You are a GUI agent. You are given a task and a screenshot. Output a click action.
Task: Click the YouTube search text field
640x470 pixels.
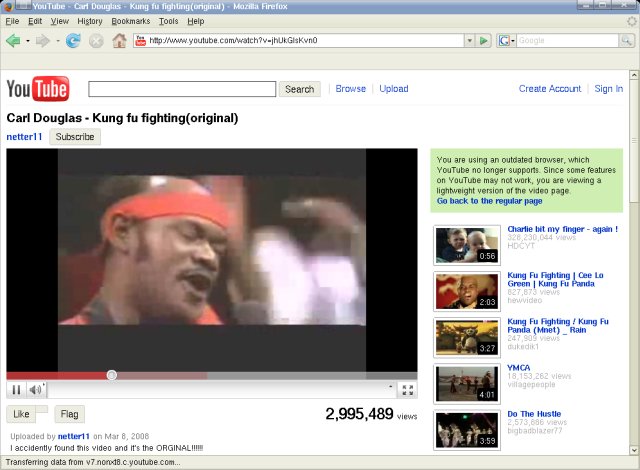coord(182,89)
